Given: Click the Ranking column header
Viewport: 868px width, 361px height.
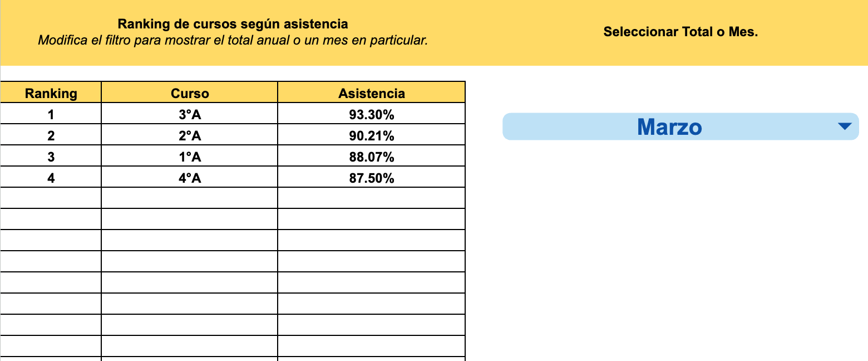Looking at the screenshot, I should coord(51,93).
